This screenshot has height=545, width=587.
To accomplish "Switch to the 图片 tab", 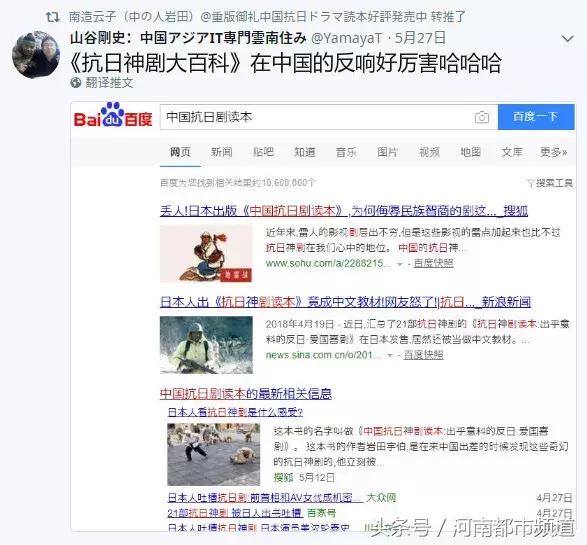I will point(387,152).
